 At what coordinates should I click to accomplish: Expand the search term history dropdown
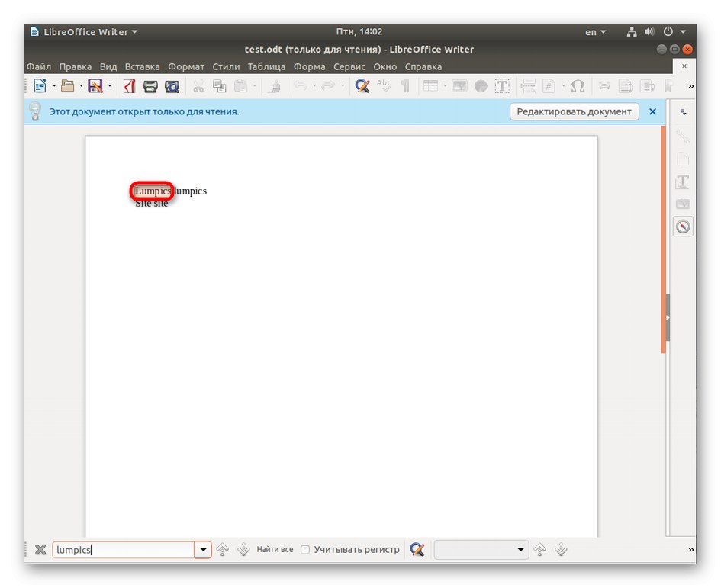[x=203, y=550]
